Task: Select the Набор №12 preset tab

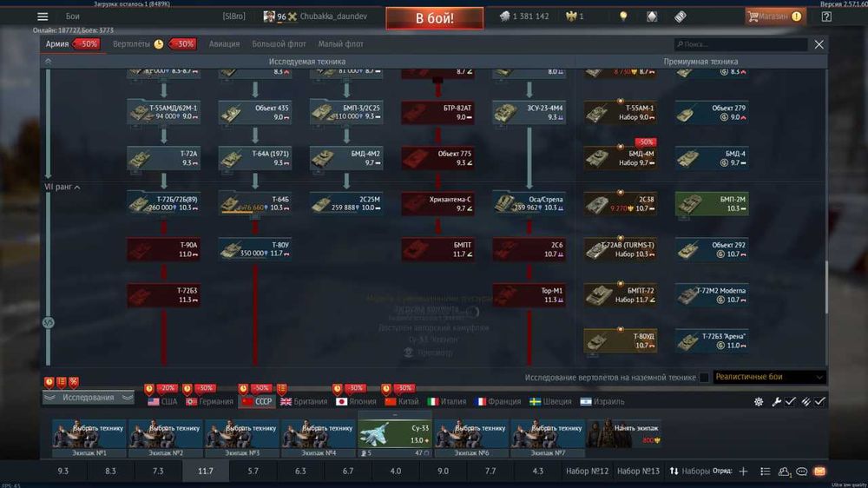Action: point(587,472)
